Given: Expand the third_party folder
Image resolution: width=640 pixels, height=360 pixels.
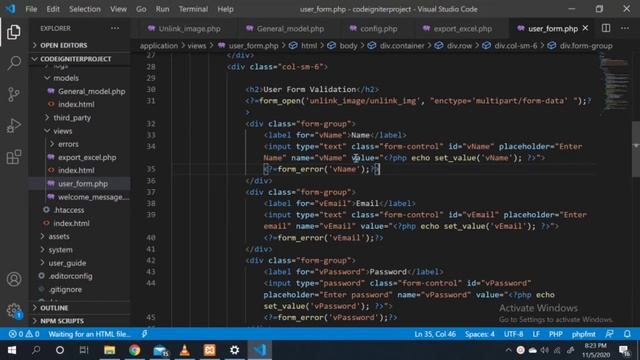Looking at the screenshot, I should pos(71,118).
